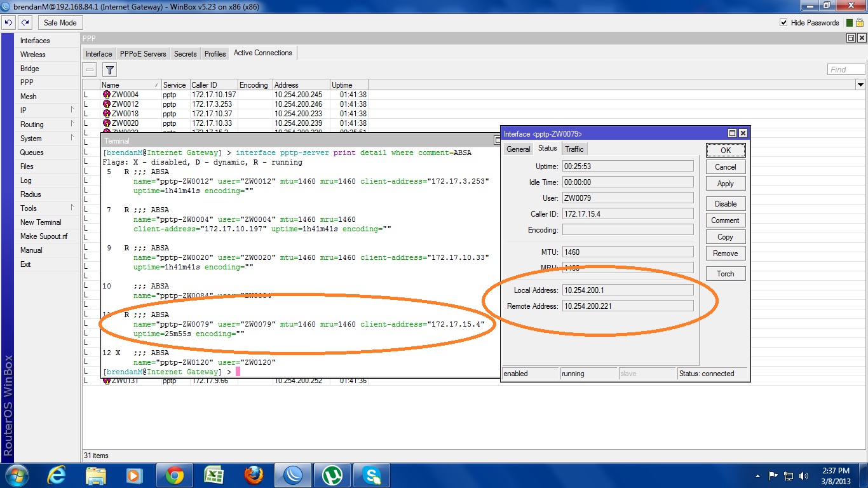Open Firefox from the taskbar
This screenshot has height=488, width=868.
click(254, 475)
